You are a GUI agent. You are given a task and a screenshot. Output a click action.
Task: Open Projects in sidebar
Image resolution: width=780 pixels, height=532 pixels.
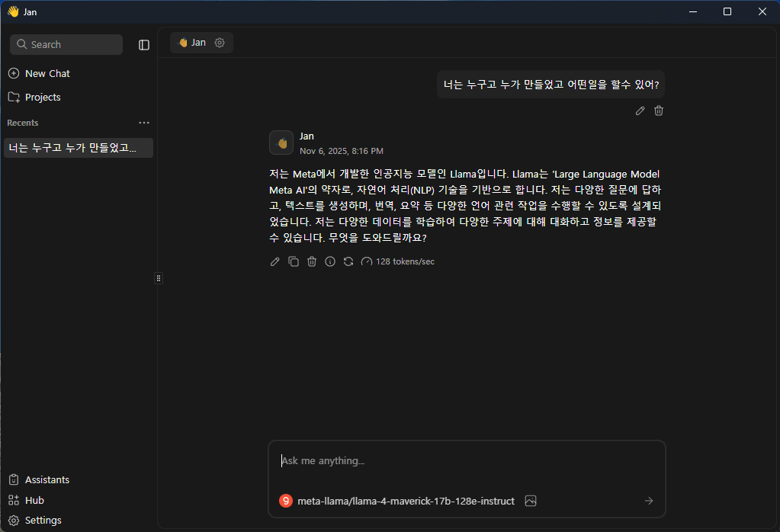coord(43,97)
